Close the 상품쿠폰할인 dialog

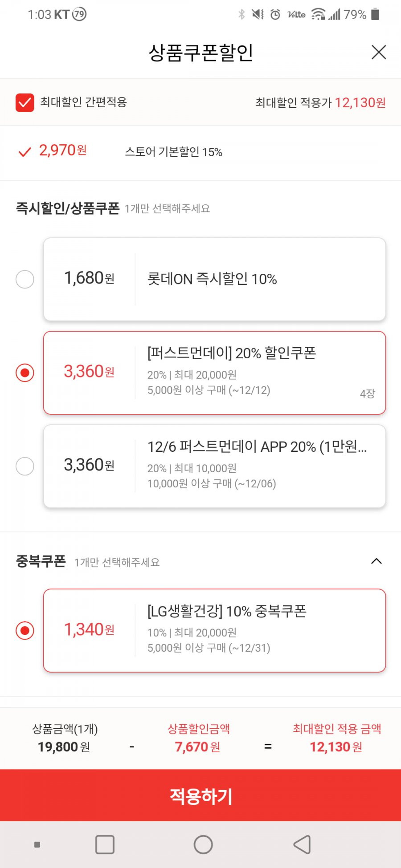[379, 52]
